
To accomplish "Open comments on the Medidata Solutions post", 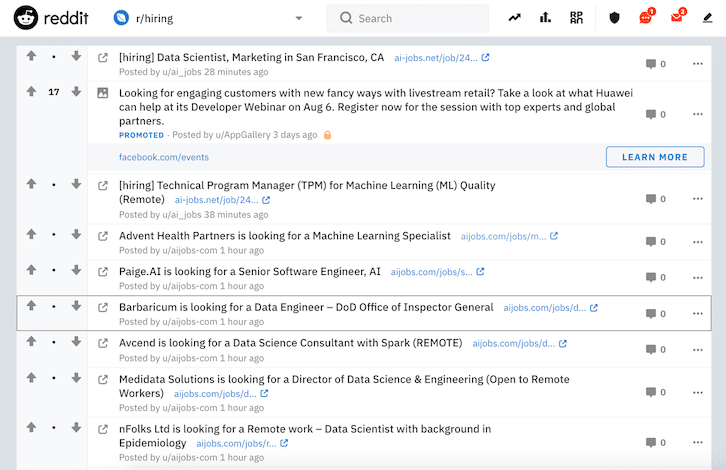I will [656, 392].
